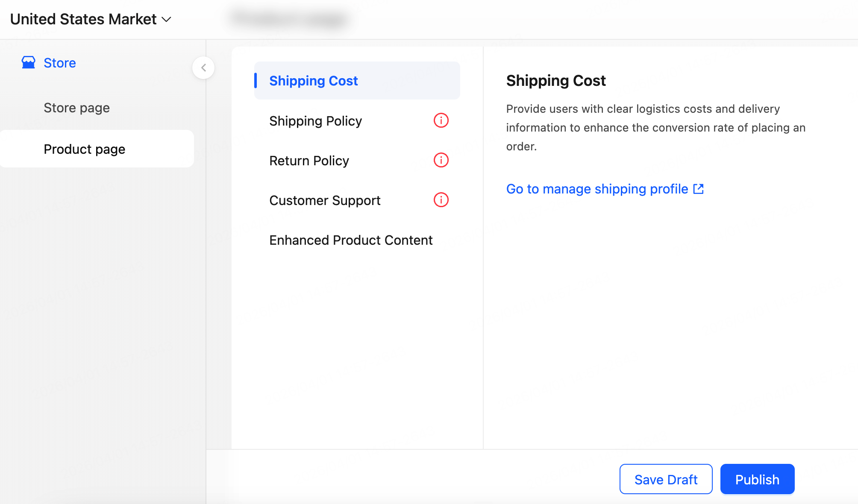Click Return Policy red info icon
This screenshot has width=858, height=504.
441,160
